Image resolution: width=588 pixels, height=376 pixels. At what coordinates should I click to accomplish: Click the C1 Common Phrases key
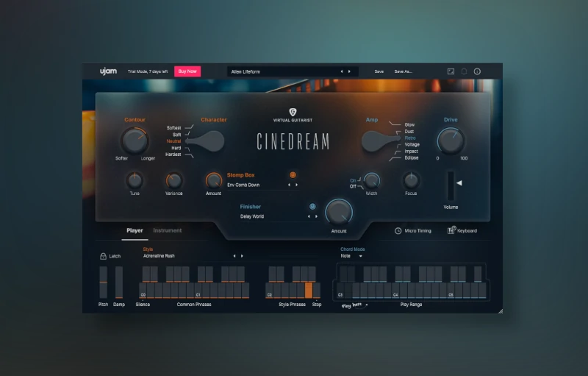198,291
